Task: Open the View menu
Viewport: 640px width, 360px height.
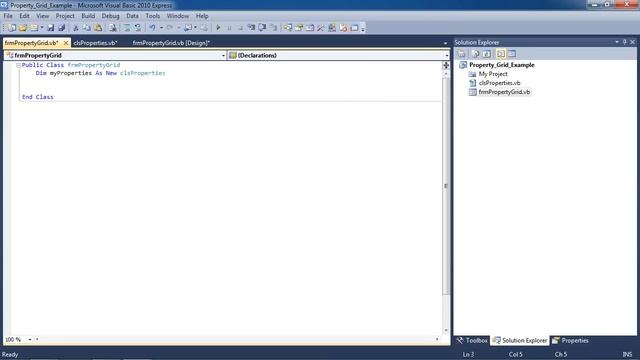Action: pyautogui.click(x=42, y=16)
